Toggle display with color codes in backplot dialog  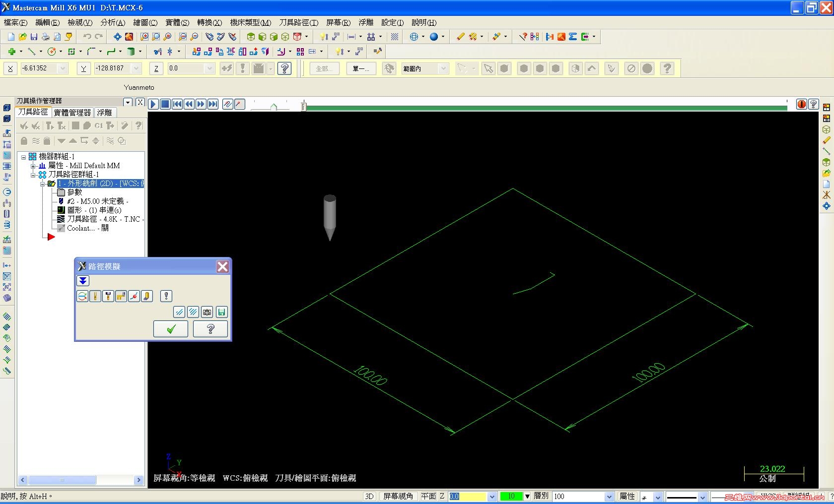pyautogui.click(x=82, y=297)
